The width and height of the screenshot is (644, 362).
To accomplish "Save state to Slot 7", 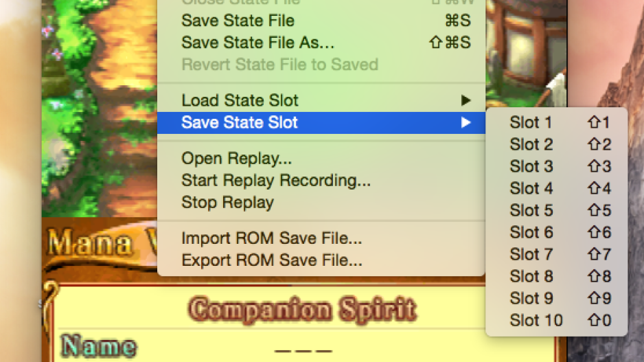I will pos(531,255).
